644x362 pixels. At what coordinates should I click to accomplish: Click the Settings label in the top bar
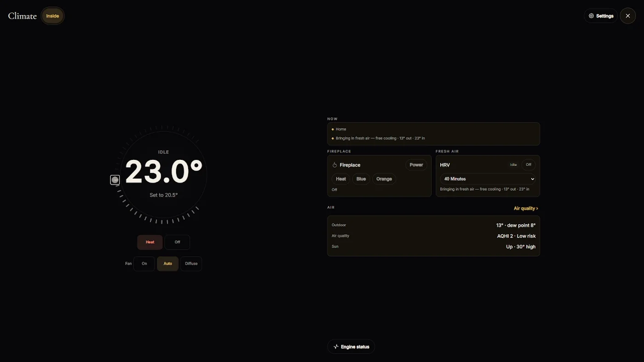point(604,16)
